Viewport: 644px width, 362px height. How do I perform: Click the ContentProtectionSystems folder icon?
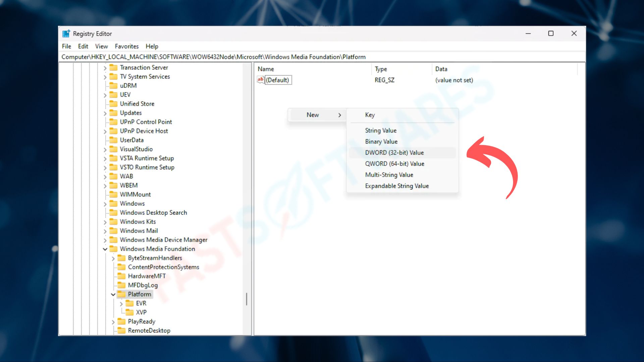click(x=122, y=267)
